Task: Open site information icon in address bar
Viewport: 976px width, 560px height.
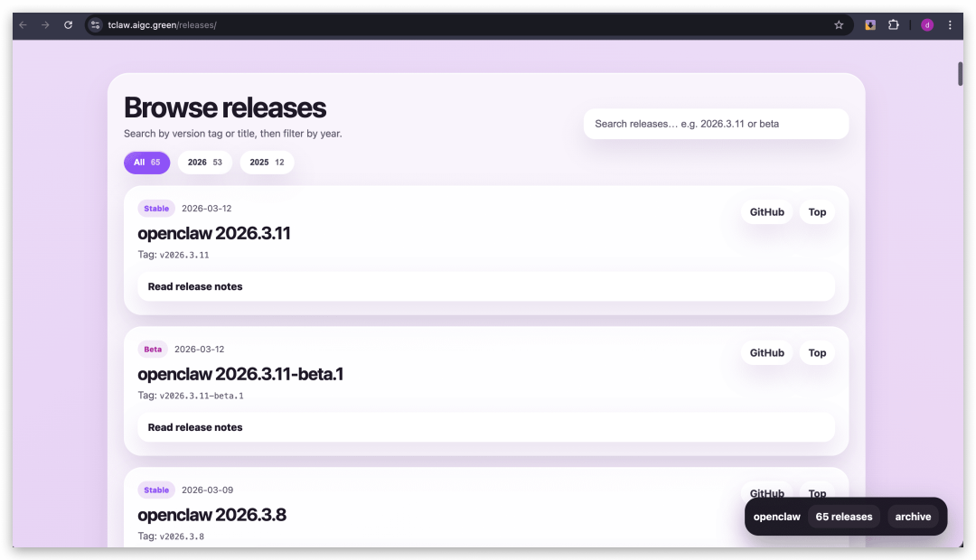Action: (x=96, y=25)
